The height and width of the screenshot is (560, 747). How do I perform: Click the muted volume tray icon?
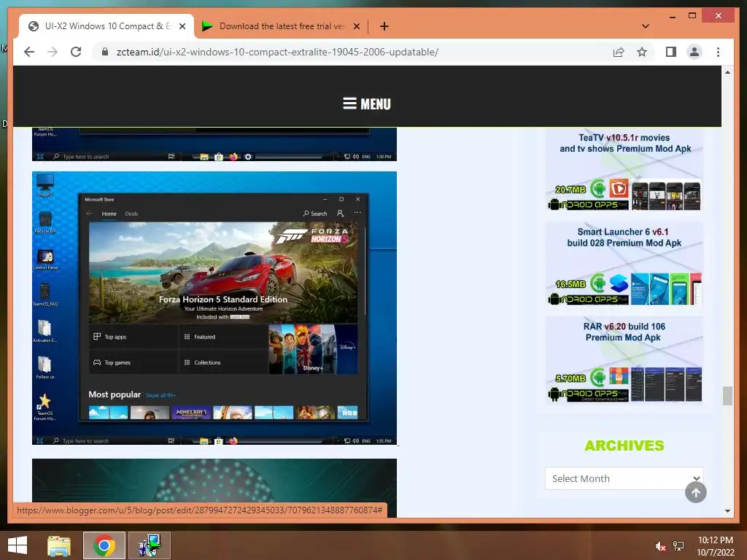pyautogui.click(x=660, y=546)
